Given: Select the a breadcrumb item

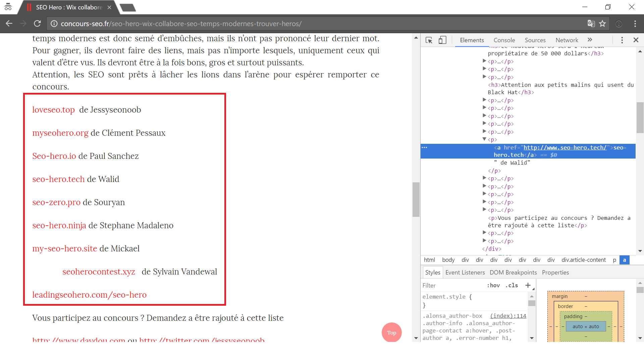Looking at the screenshot, I should click(x=624, y=260).
